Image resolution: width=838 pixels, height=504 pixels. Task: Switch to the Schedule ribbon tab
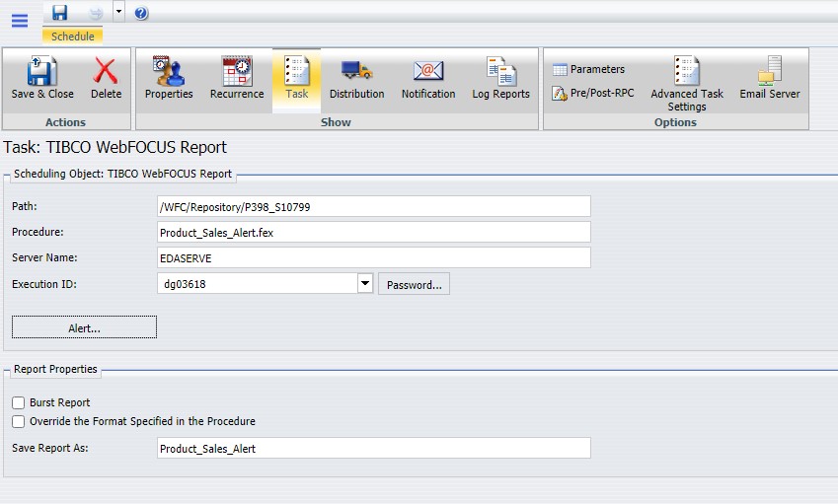73,36
